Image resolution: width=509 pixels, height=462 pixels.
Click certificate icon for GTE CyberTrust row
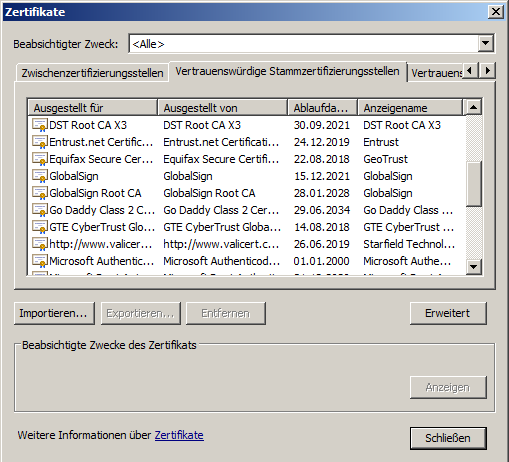pos(39,227)
